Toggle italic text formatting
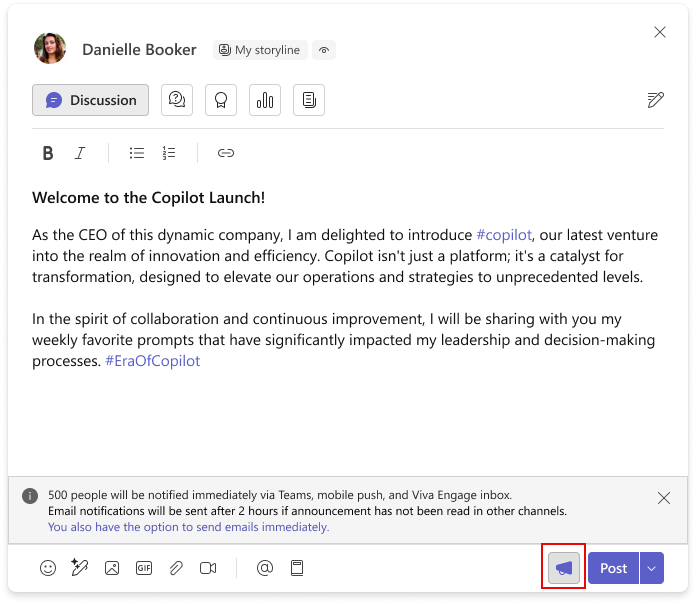This screenshot has height=604, width=696. (80, 153)
